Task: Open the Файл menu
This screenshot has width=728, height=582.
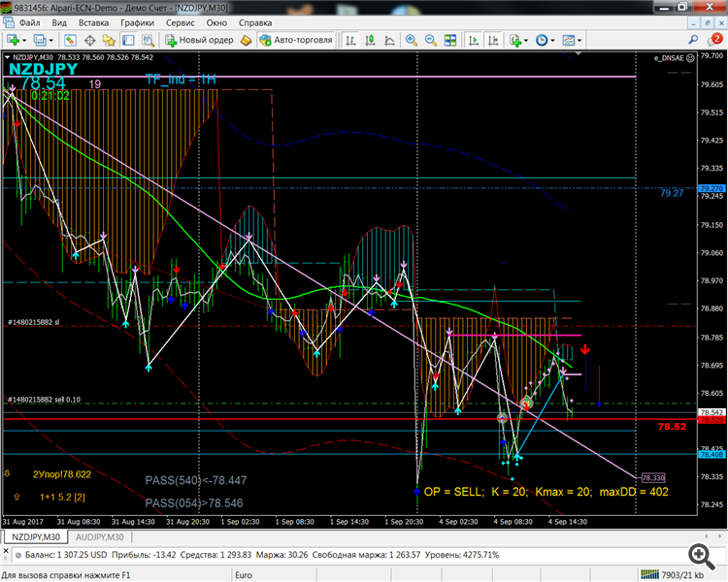Action: (x=30, y=22)
